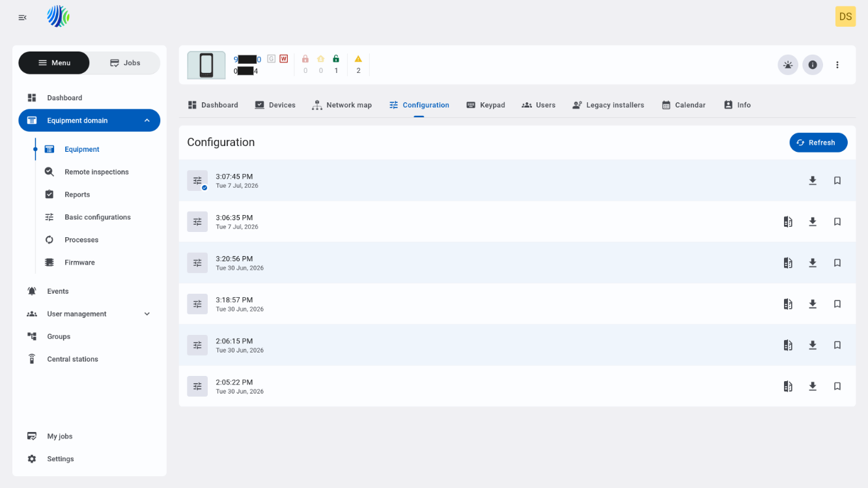Expand the User management section

(x=89, y=314)
